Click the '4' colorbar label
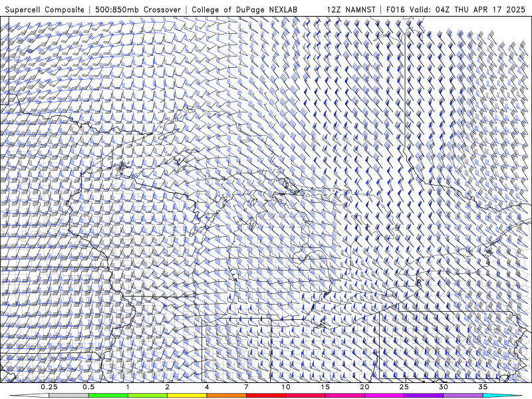This screenshot has width=532, height=399. [207, 387]
